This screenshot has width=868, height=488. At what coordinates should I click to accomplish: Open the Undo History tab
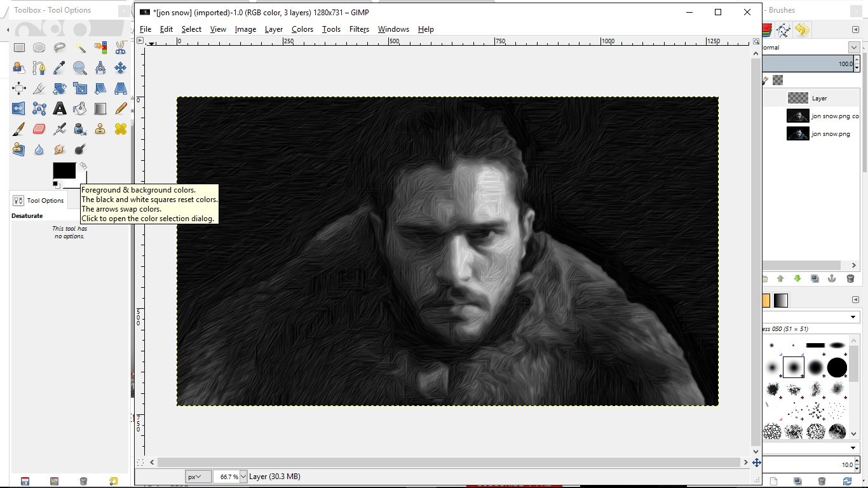[x=802, y=30]
